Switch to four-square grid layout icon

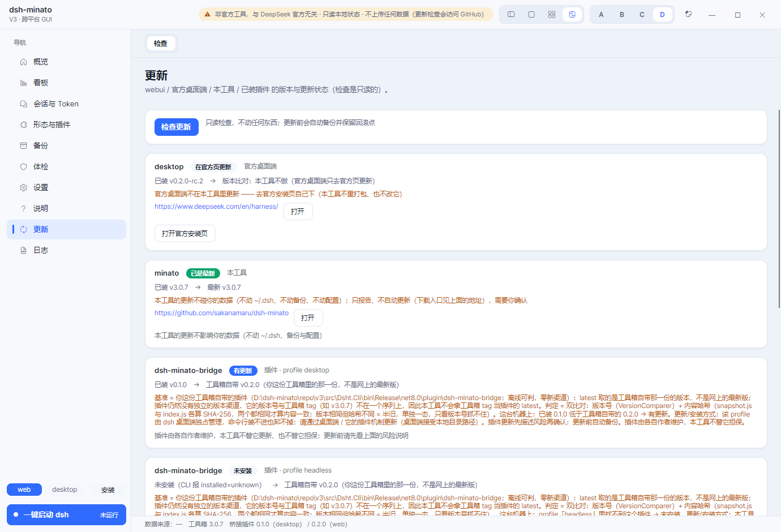552,15
